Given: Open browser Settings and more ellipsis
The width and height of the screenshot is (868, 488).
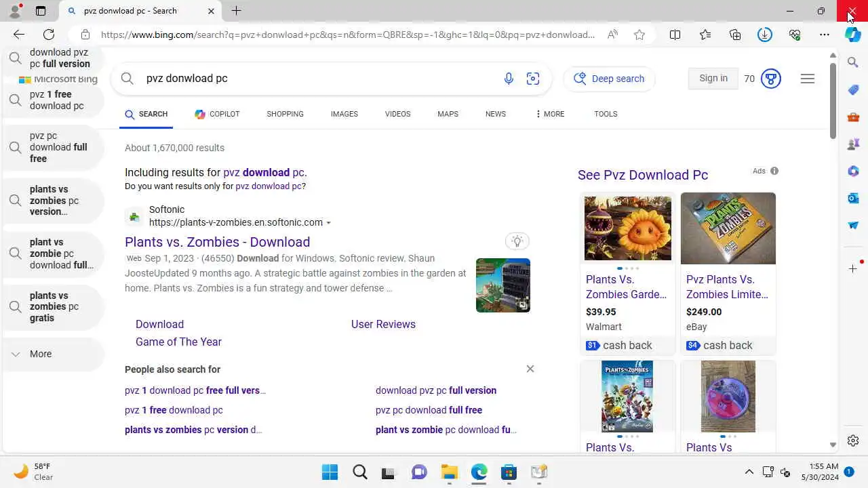Looking at the screenshot, I should (x=825, y=35).
